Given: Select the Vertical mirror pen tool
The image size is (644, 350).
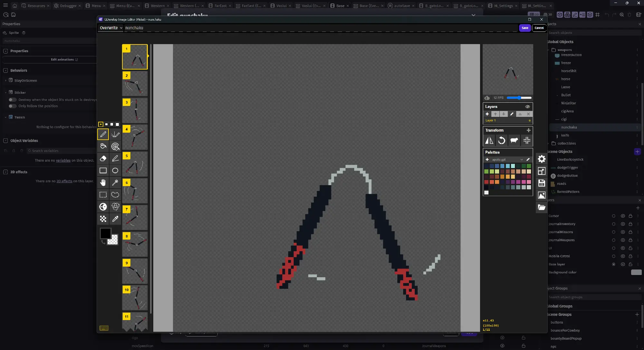Looking at the screenshot, I should 115,134.
